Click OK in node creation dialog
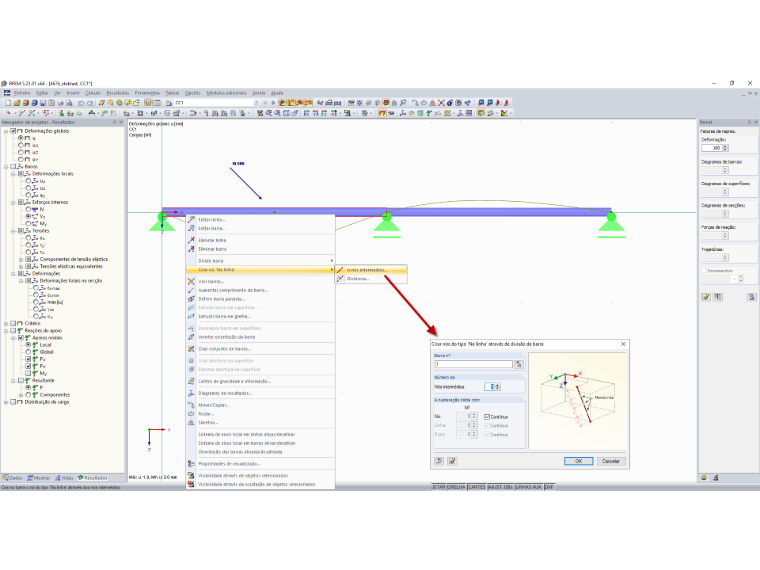Image resolution: width=760 pixels, height=570 pixels. tap(578, 461)
